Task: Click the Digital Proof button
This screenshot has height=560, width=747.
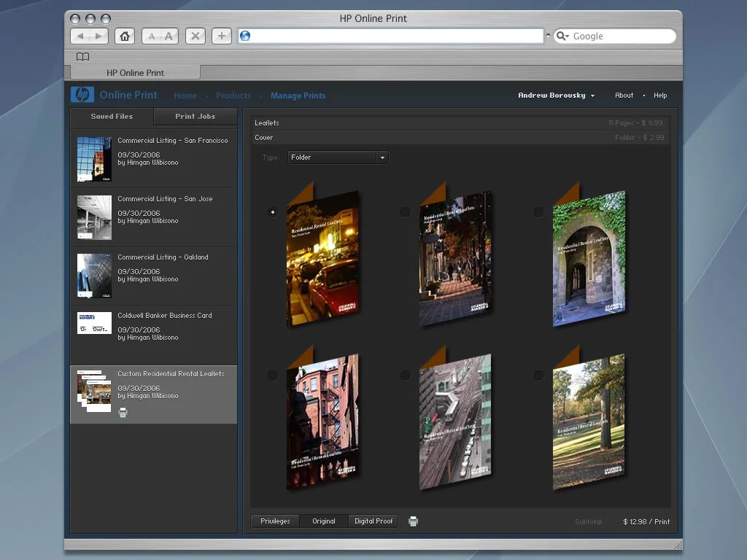Action: (x=373, y=521)
